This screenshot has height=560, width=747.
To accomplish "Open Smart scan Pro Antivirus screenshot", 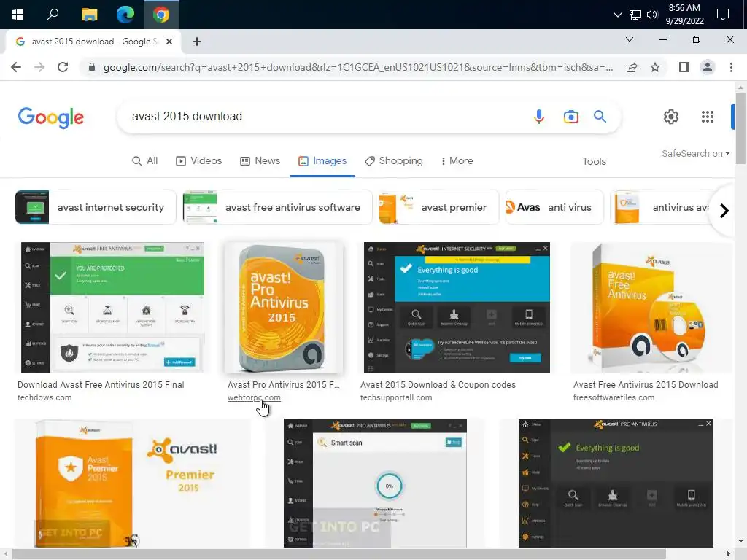I will 376,483.
